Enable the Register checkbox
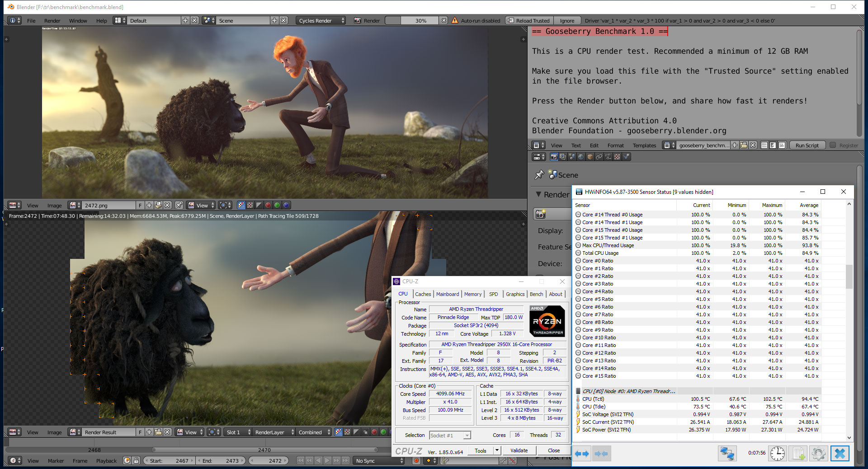 pos(833,145)
